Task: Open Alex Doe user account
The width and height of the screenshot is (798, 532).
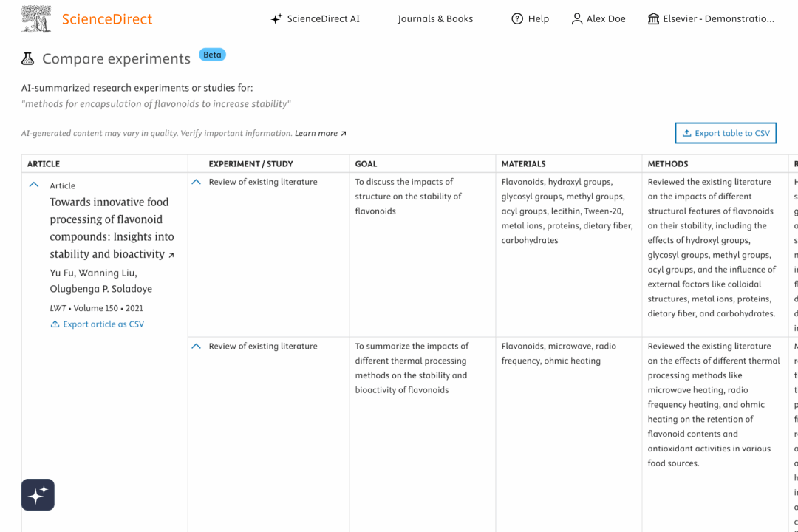Action: (x=598, y=18)
